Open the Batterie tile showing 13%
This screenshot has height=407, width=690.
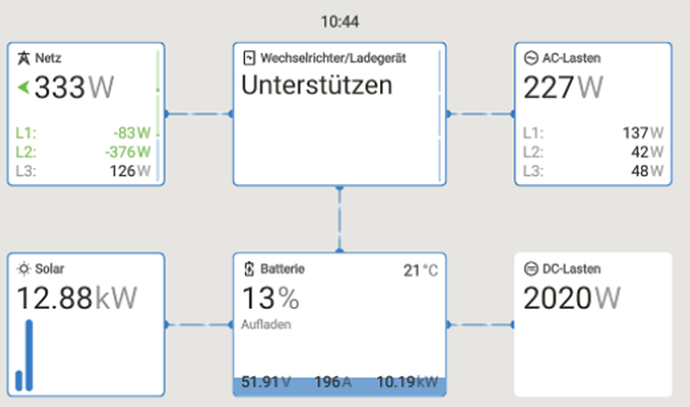(x=339, y=324)
